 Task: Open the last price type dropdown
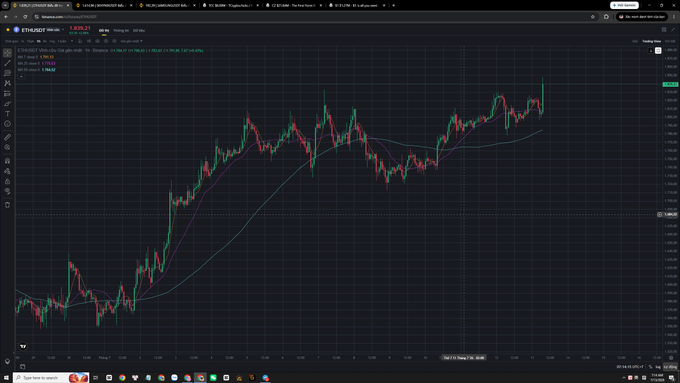[131, 41]
